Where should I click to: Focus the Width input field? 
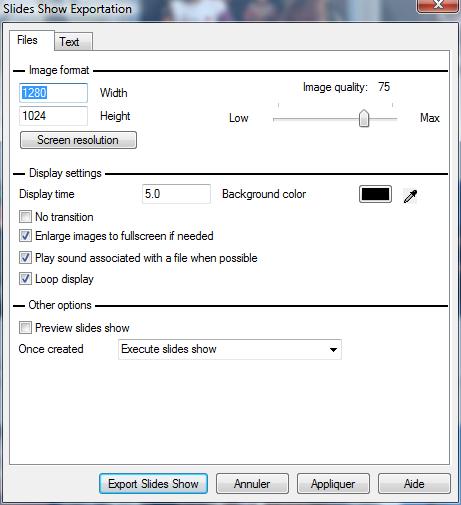[53, 93]
